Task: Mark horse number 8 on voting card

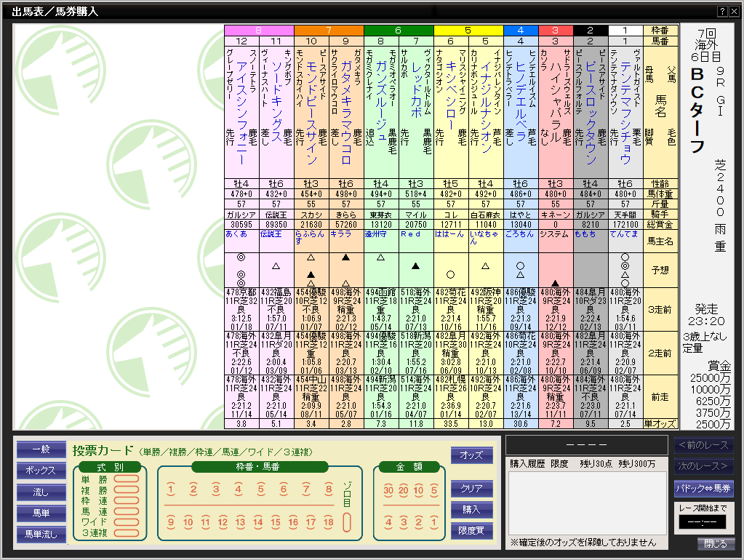Action: [x=328, y=489]
